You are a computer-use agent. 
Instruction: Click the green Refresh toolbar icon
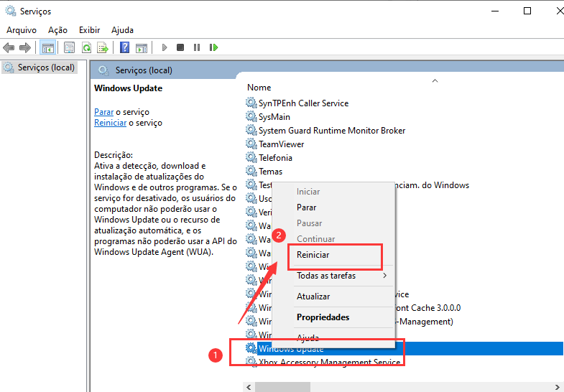click(86, 47)
